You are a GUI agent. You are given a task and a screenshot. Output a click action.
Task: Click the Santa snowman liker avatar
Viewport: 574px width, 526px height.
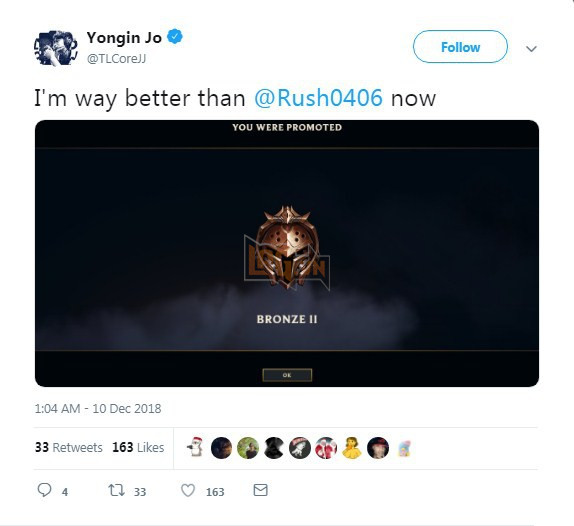pos(195,447)
